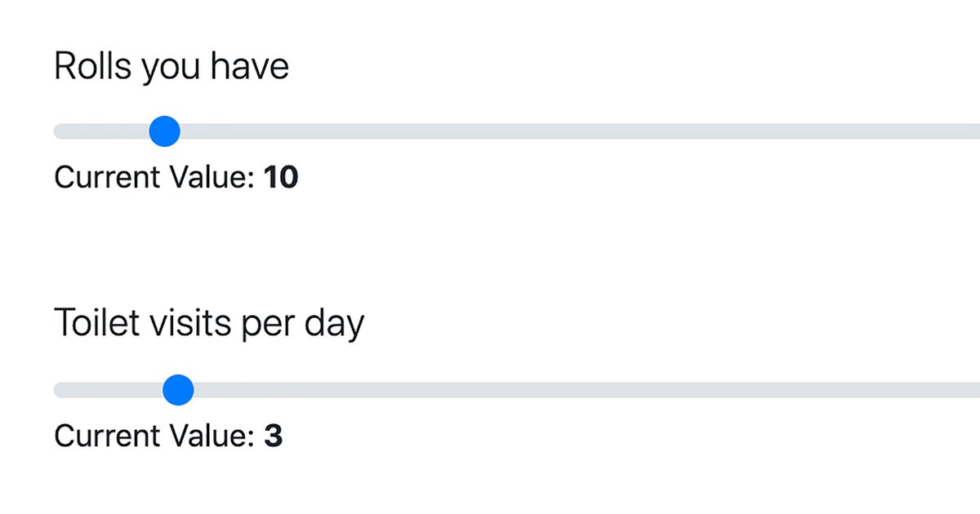Click the bold number 3 value text

click(274, 435)
